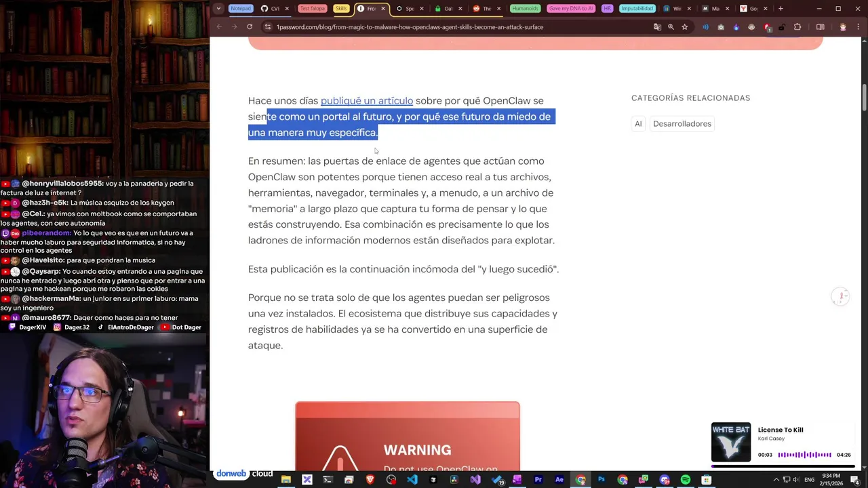Open Microsoft Store from taskbar
Screen dimensions: 868x488
coord(707,480)
